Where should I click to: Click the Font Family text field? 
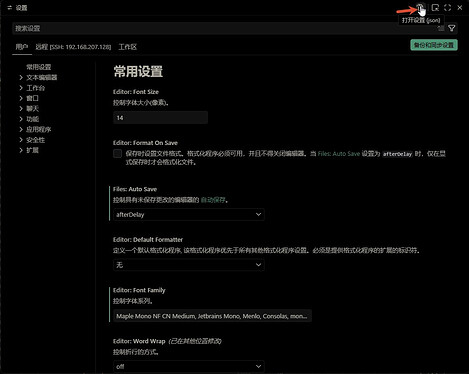tap(212, 316)
